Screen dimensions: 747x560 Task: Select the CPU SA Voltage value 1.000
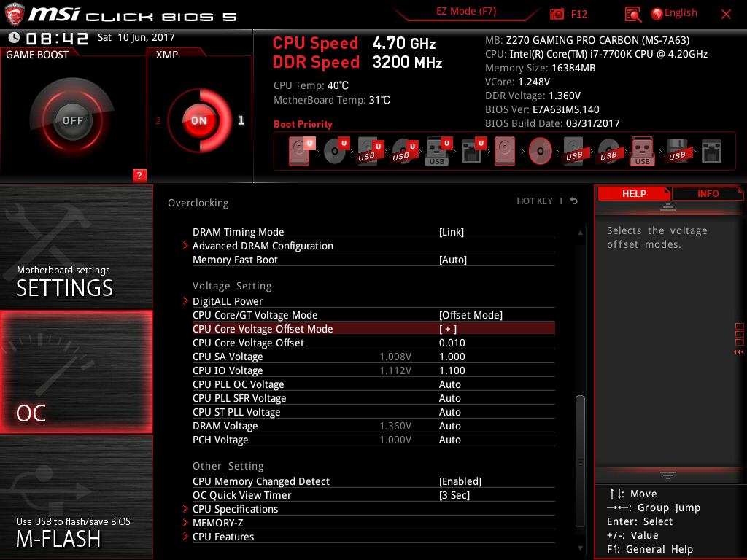tap(452, 357)
